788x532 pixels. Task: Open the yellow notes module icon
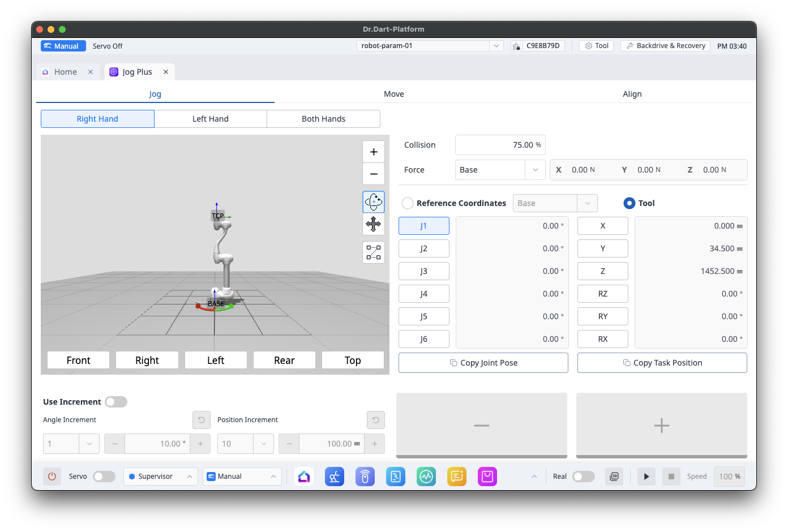pyautogui.click(x=457, y=477)
